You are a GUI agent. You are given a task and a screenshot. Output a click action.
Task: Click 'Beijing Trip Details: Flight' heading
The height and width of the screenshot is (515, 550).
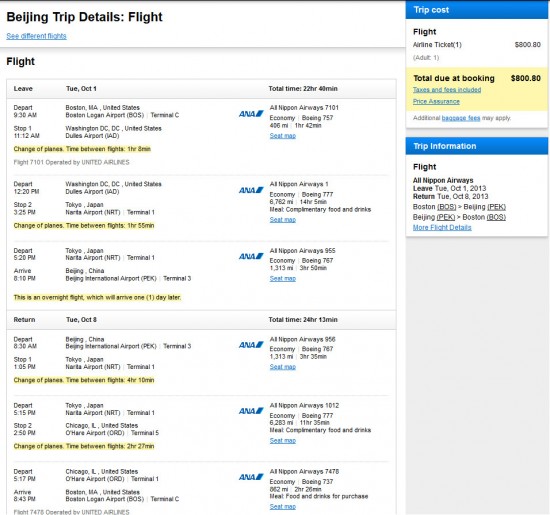coord(84,17)
